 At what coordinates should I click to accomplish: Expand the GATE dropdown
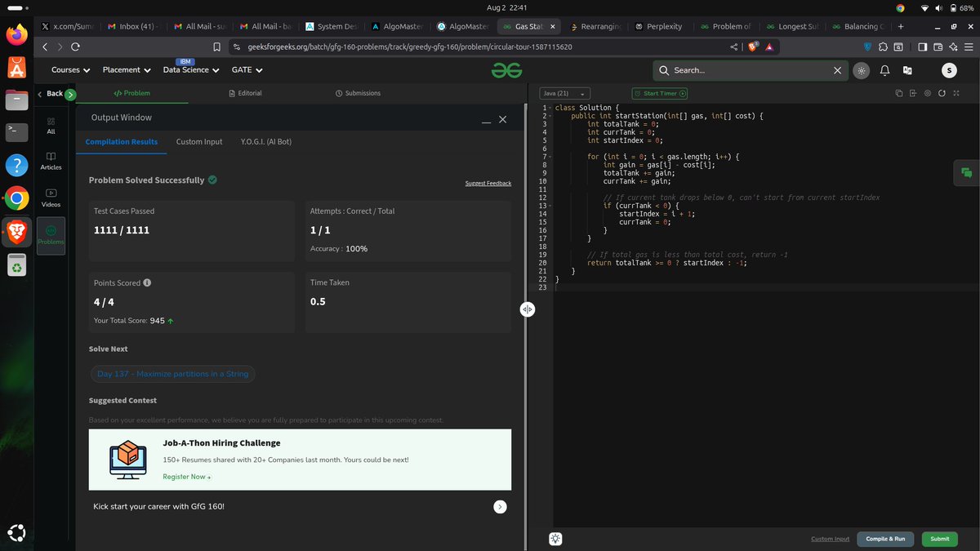(247, 70)
